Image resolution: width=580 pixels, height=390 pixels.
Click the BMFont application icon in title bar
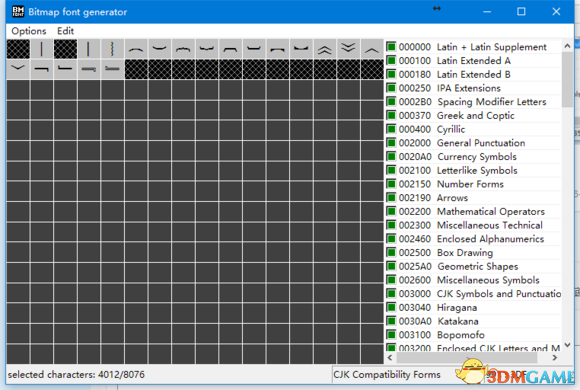click(x=18, y=12)
